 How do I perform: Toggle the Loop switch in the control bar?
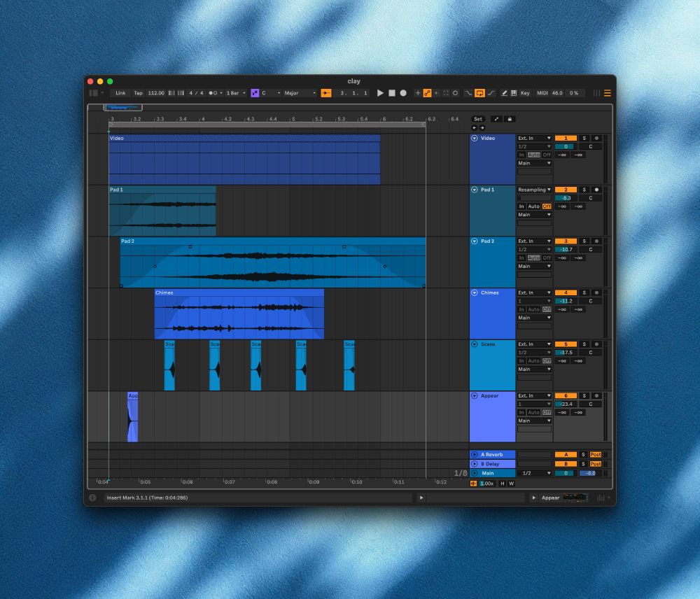[480, 93]
